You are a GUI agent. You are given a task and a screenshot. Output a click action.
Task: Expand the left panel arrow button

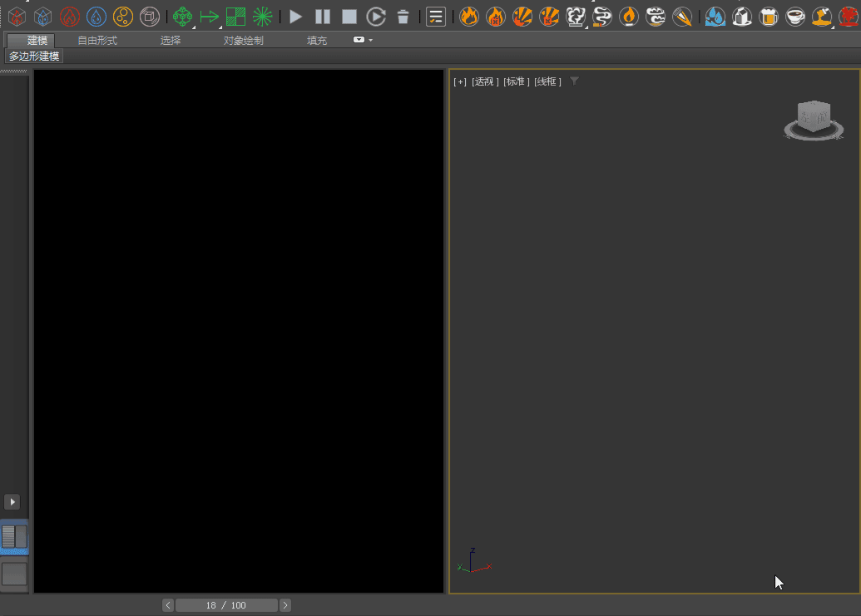click(x=12, y=502)
